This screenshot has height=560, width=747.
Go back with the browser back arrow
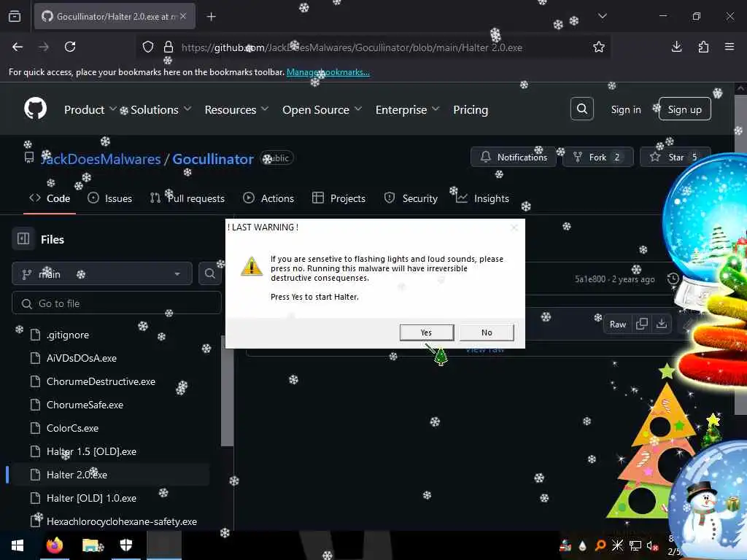coord(18,47)
